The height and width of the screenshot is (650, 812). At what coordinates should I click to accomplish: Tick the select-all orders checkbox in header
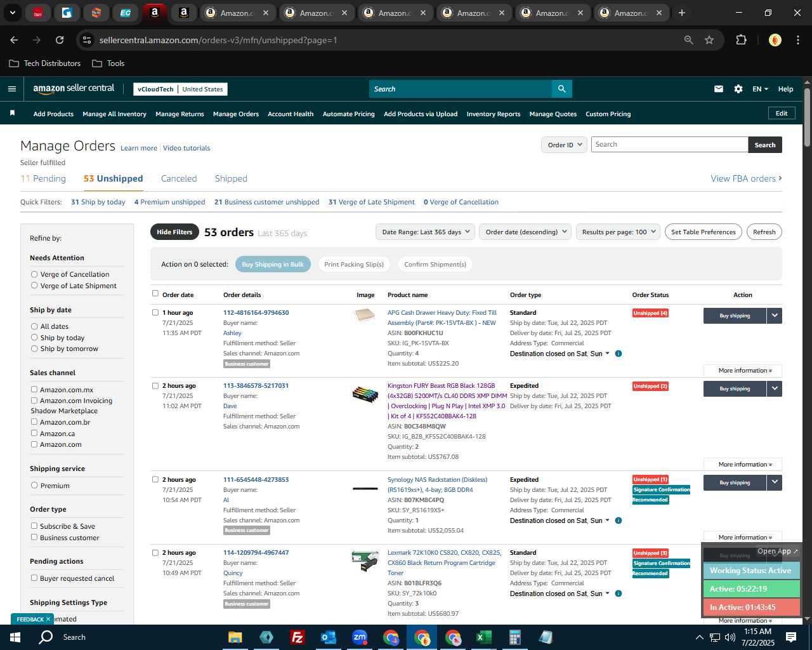pyautogui.click(x=155, y=293)
